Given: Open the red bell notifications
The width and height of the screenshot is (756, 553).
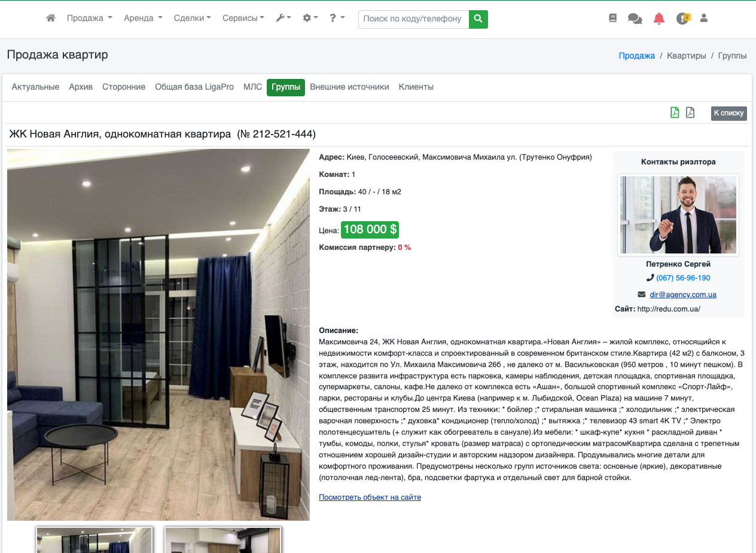Looking at the screenshot, I should [659, 19].
